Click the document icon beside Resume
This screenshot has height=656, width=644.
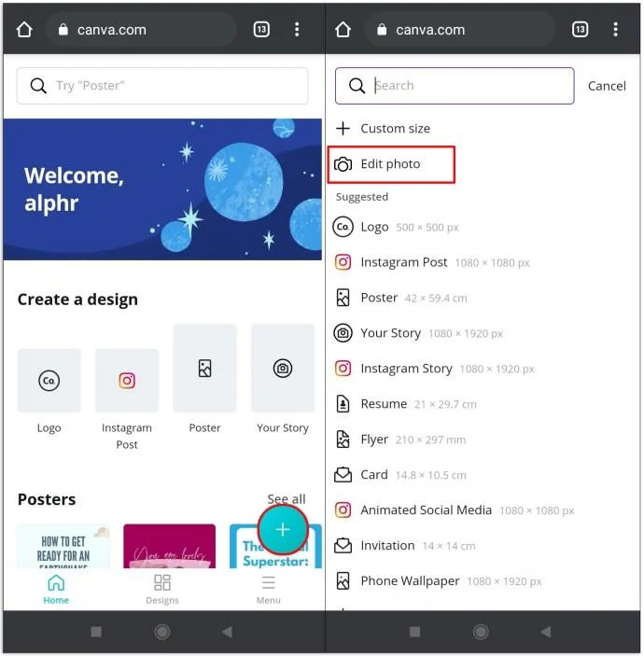click(x=343, y=404)
